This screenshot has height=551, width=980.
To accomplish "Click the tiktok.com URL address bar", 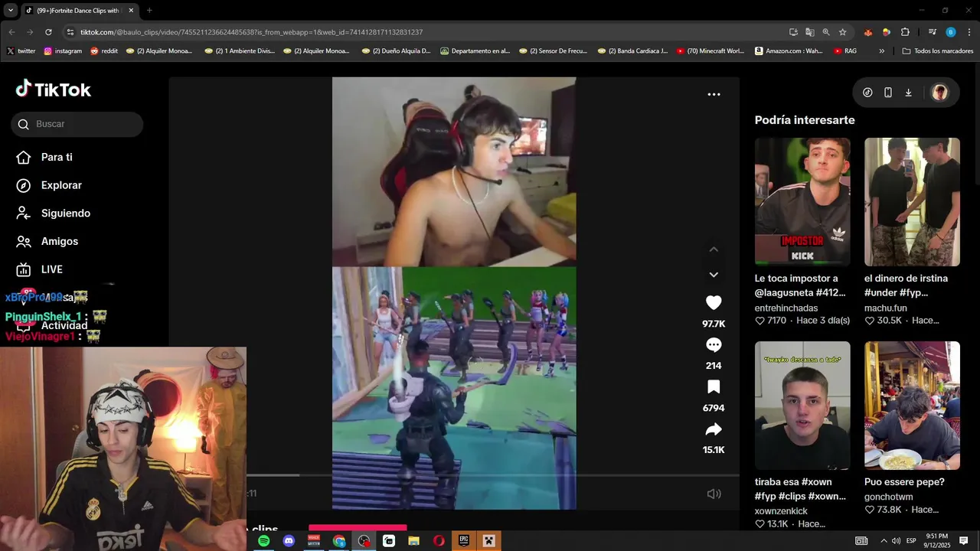I will coord(429,32).
